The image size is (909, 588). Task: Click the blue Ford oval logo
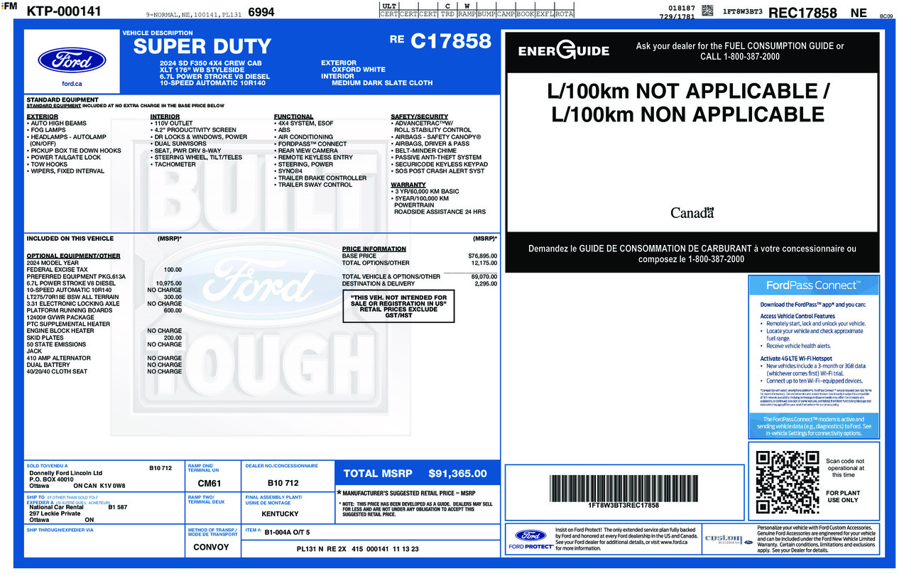[72, 60]
